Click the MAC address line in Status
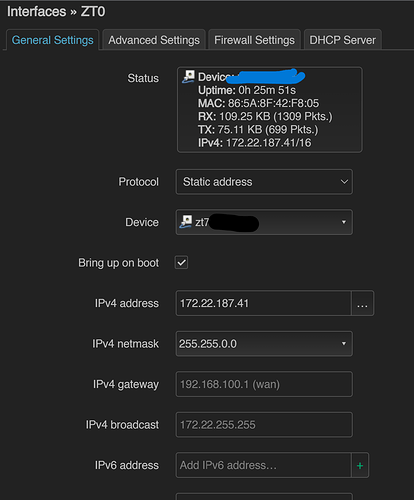414x500 pixels. coord(258,103)
